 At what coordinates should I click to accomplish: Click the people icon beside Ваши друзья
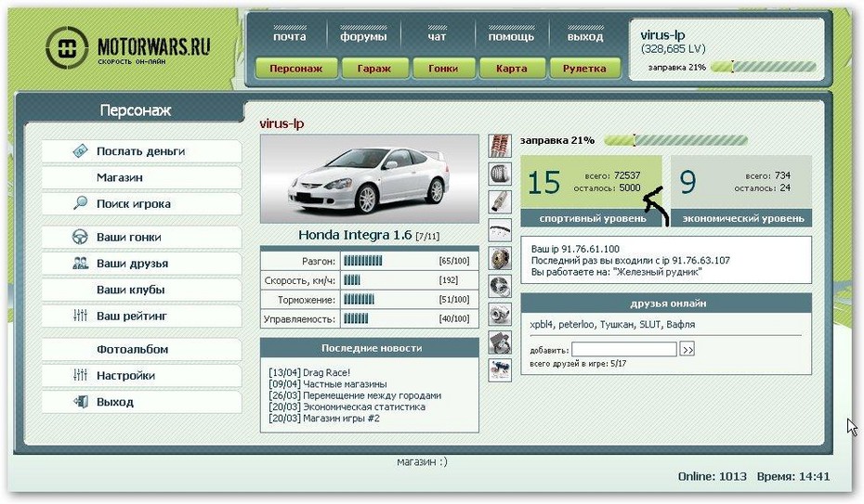pos(81,263)
